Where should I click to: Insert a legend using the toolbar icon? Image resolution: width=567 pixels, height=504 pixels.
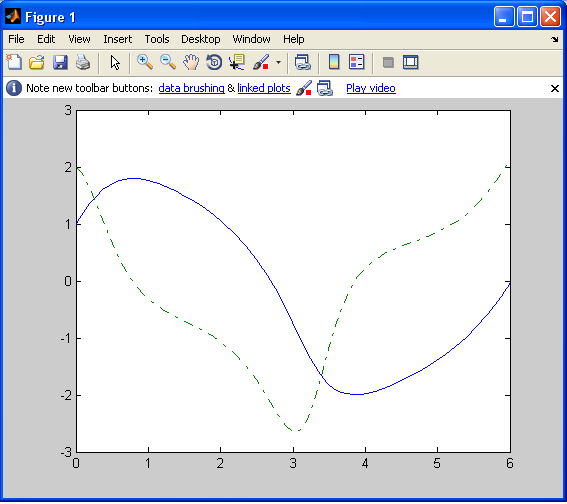point(357,62)
